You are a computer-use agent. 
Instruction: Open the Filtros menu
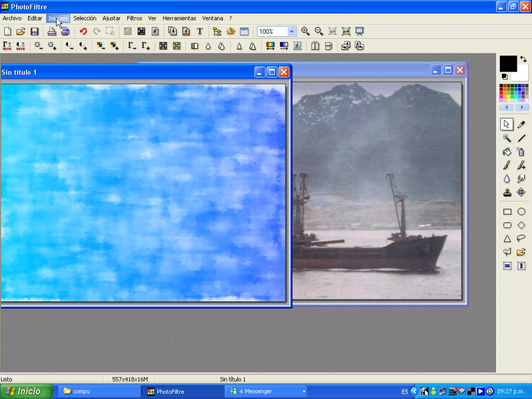[x=134, y=18]
